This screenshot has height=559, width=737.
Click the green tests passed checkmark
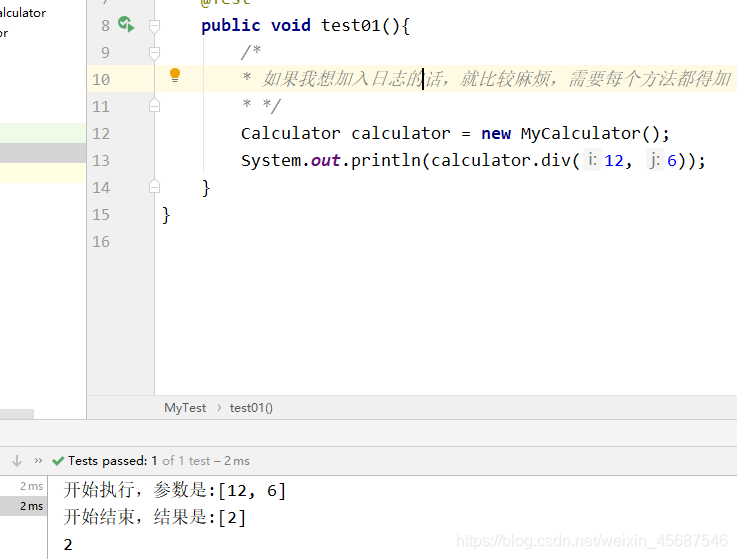(58, 461)
